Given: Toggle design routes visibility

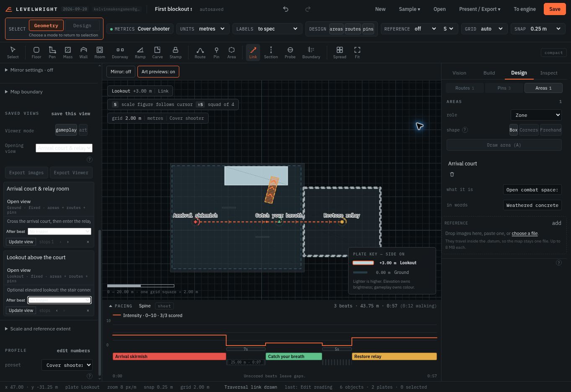Looking at the screenshot, I should coord(353,29).
